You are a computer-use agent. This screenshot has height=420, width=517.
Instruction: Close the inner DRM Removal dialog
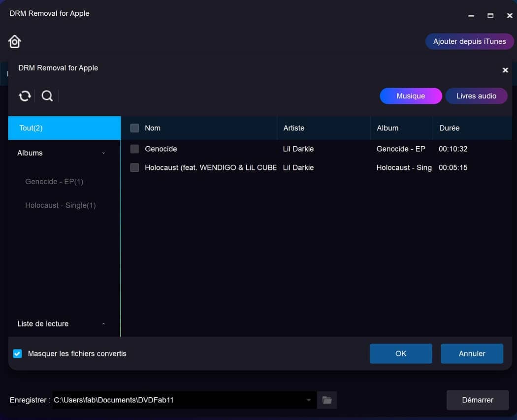pos(505,70)
